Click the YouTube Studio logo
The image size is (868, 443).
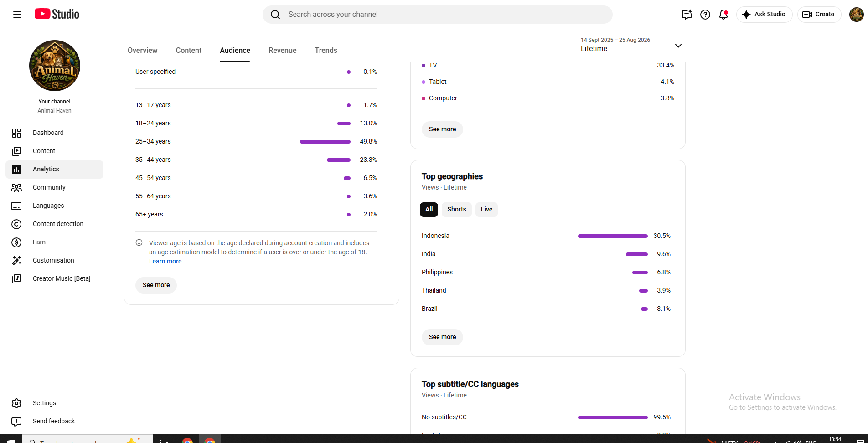[x=57, y=14]
